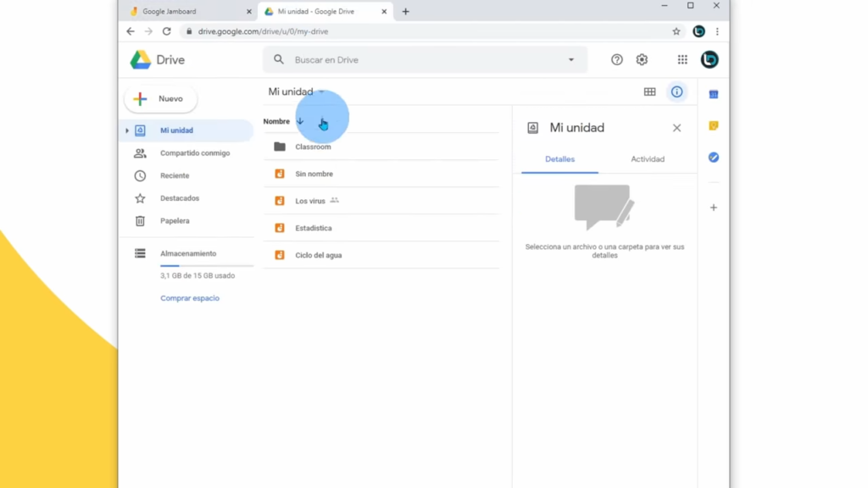Screen dimensions: 868x488
Task: Click the Jamboard icon beside Los virus
Action: pos(280,201)
